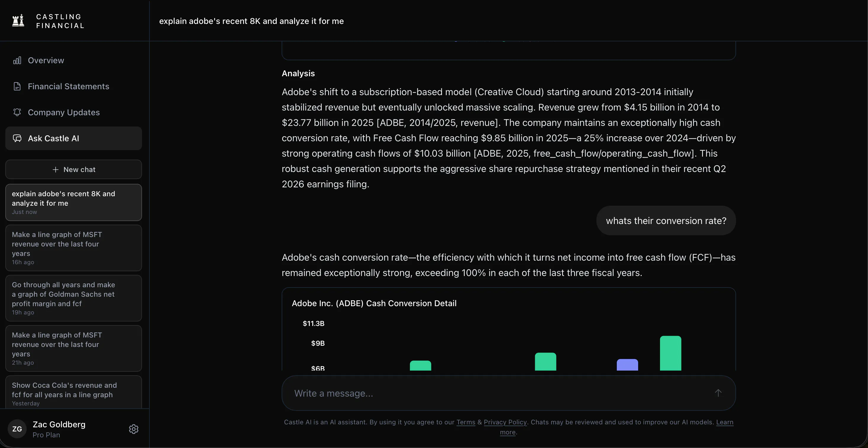868x448 pixels.
Task: Open the Privacy Policy link
Action: point(505,422)
